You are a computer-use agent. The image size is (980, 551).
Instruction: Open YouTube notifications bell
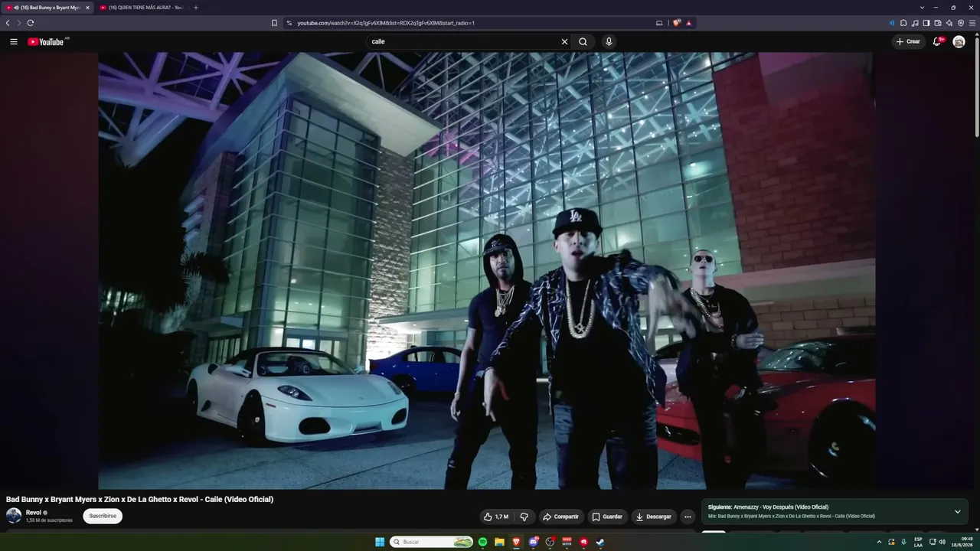point(936,41)
